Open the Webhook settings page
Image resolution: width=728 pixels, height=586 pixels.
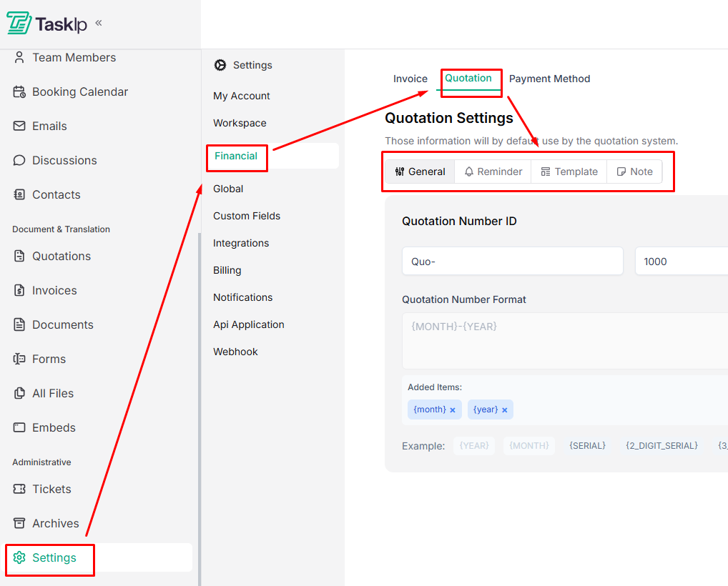[235, 352]
